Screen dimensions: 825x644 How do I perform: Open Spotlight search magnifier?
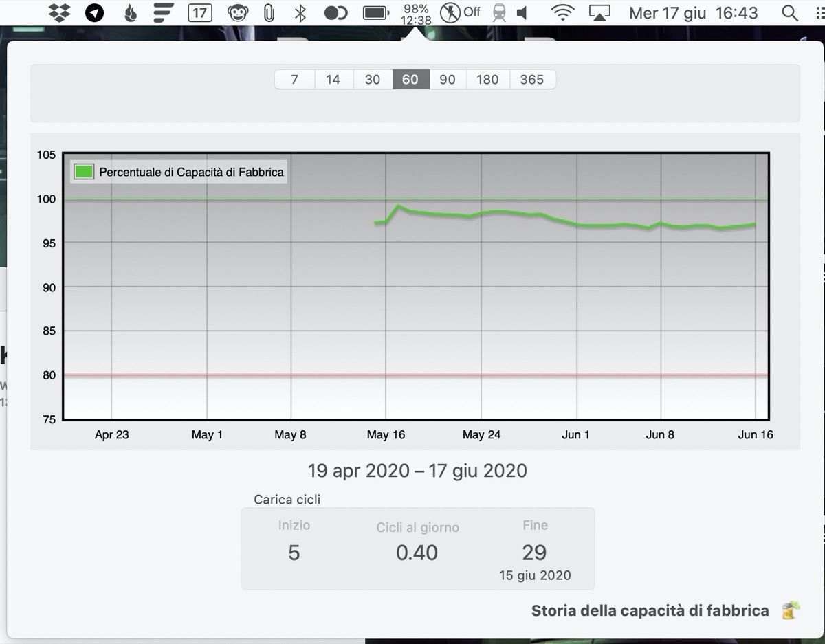pos(790,12)
